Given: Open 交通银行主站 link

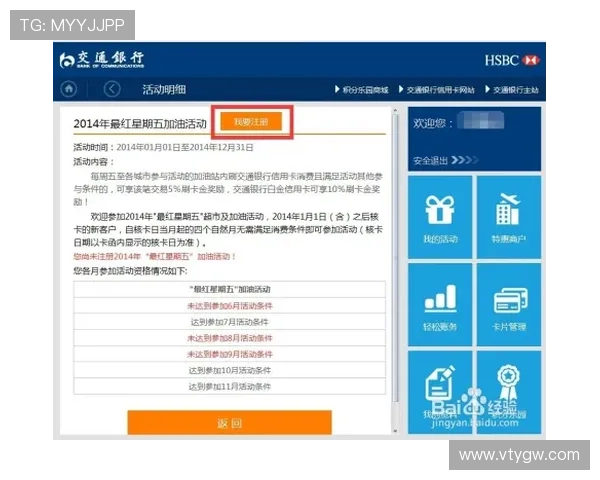Looking at the screenshot, I should (512, 90).
